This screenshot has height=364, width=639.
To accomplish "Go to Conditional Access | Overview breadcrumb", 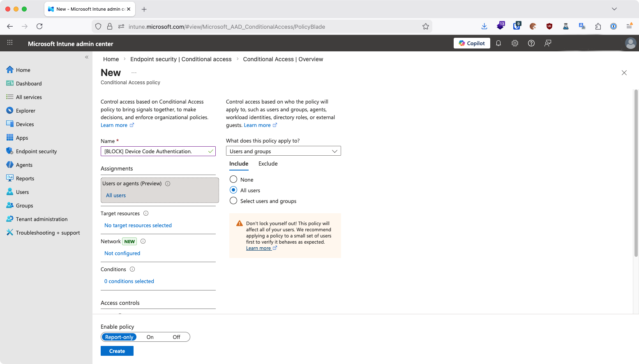I will [x=283, y=59].
